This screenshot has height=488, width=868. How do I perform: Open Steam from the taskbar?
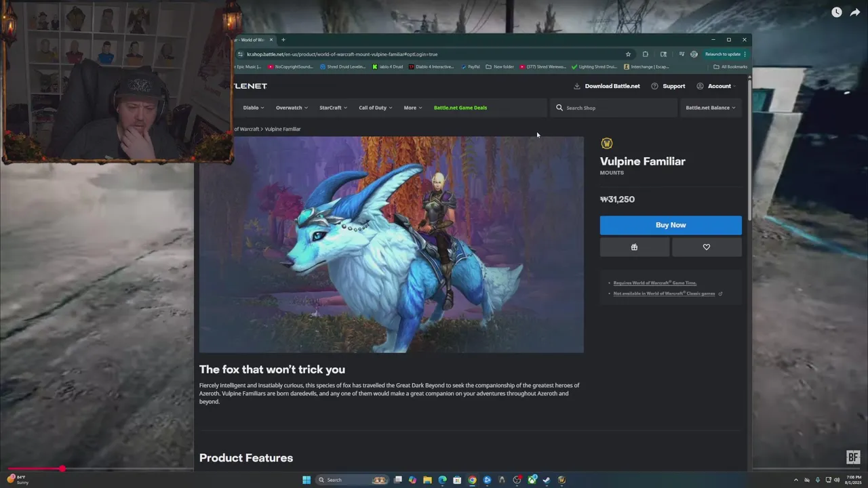click(547, 480)
